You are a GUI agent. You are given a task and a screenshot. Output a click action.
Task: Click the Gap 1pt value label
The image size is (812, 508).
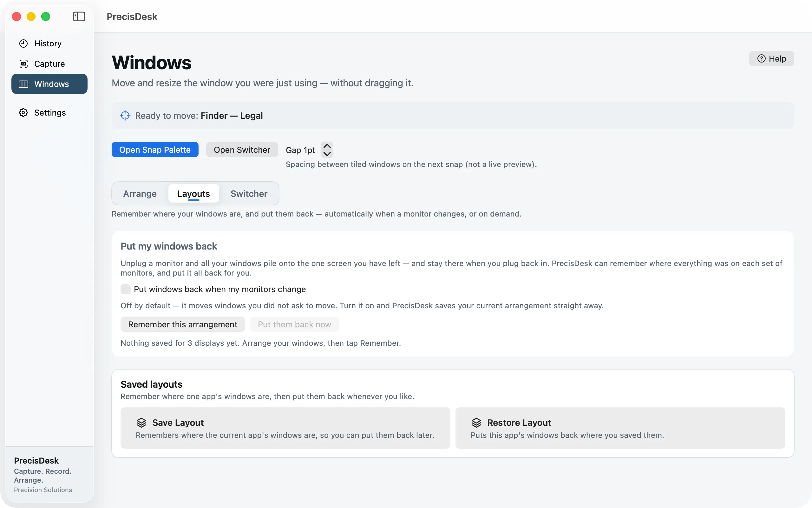tap(300, 150)
